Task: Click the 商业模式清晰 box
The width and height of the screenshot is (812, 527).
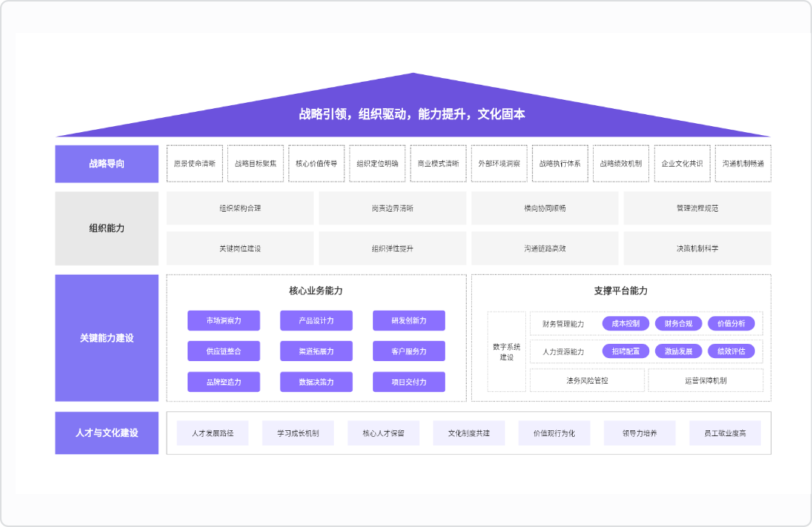Action: coord(438,164)
